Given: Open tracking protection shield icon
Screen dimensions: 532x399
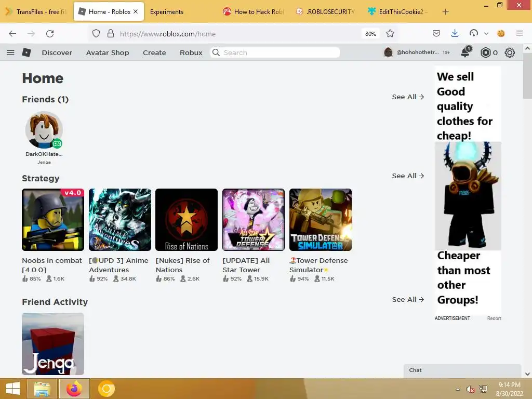Looking at the screenshot, I should [x=96, y=34].
